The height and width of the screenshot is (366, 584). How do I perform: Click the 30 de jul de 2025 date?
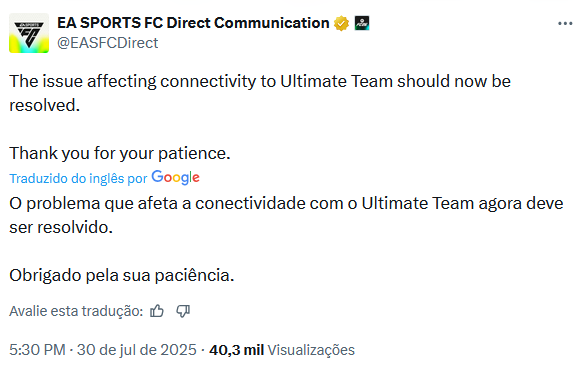pos(137,350)
